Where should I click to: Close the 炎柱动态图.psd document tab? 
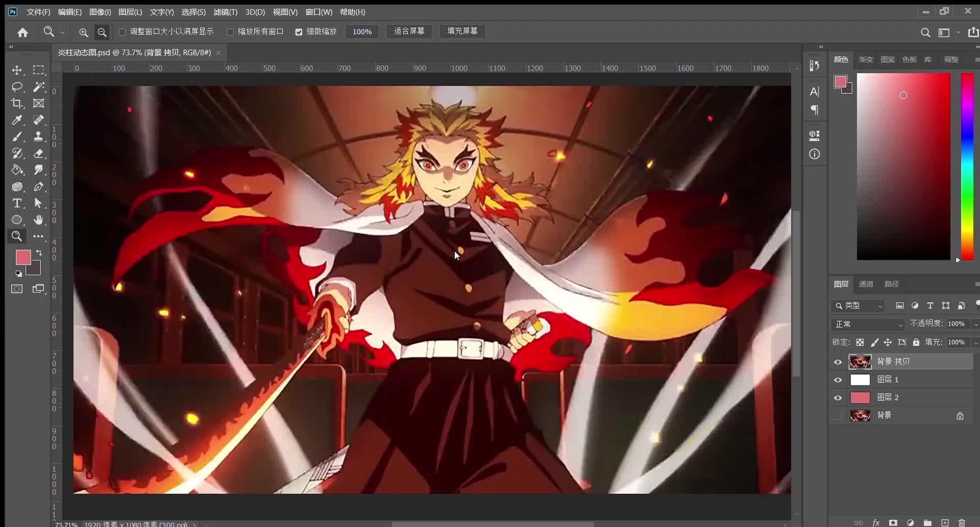[x=218, y=53]
